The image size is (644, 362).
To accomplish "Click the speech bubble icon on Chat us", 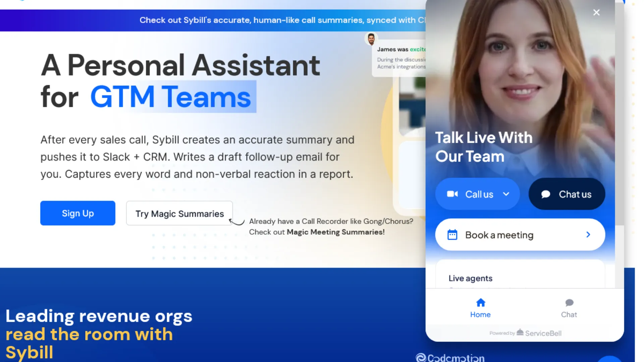I will tap(545, 194).
